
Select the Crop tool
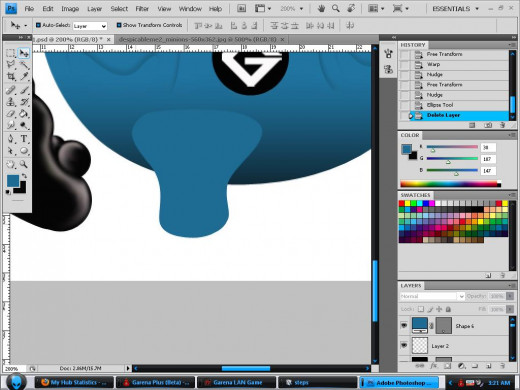[11, 76]
